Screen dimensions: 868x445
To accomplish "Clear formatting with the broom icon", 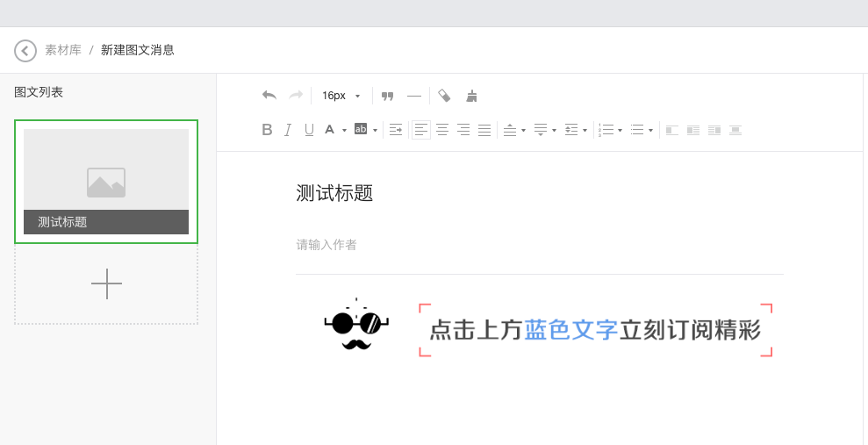I will click(471, 96).
